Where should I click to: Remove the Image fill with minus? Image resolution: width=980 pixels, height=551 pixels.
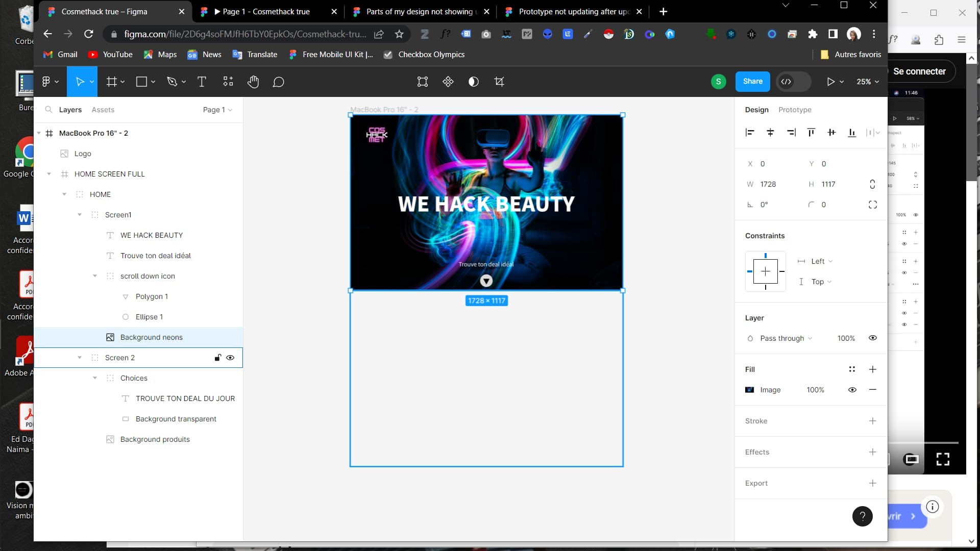point(873,390)
